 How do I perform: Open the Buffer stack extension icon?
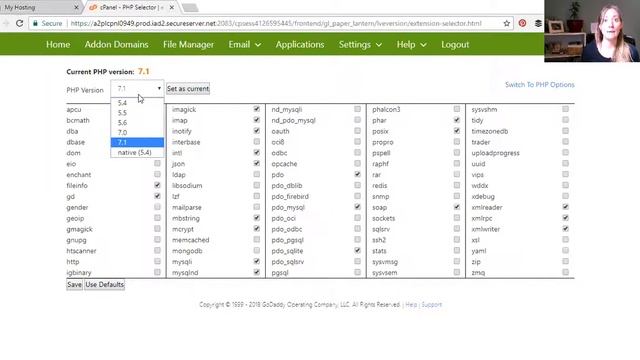(538, 23)
